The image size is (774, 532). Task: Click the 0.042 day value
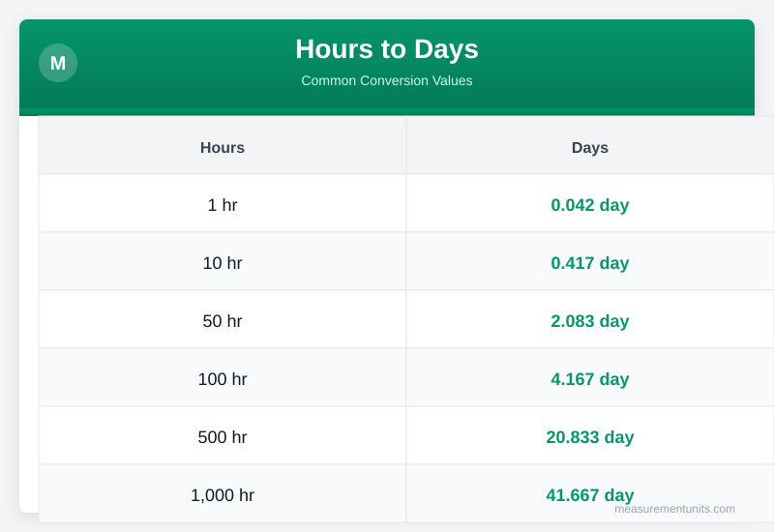tap(590, 205)
